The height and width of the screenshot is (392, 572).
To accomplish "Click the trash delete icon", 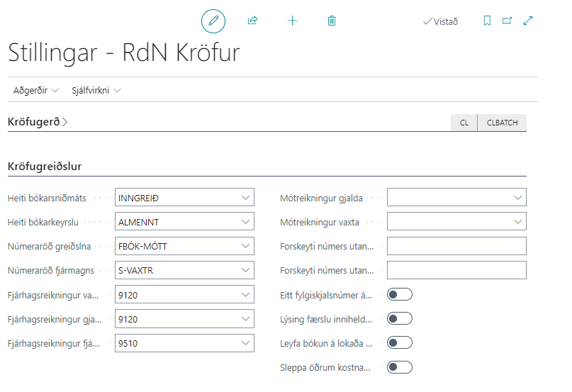I will (332, 21).
